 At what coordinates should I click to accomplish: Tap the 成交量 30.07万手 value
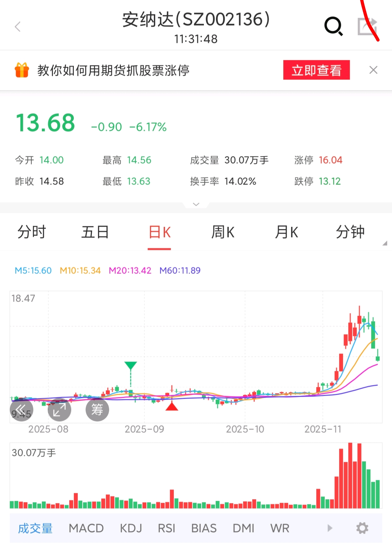(x=246, y=160)
